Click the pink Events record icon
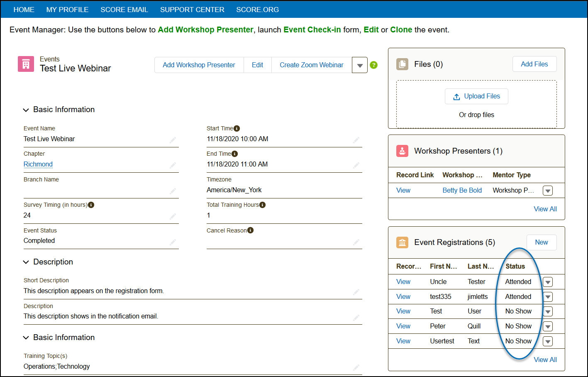This screenshot has width=588, height=377. tap(26, 64)
